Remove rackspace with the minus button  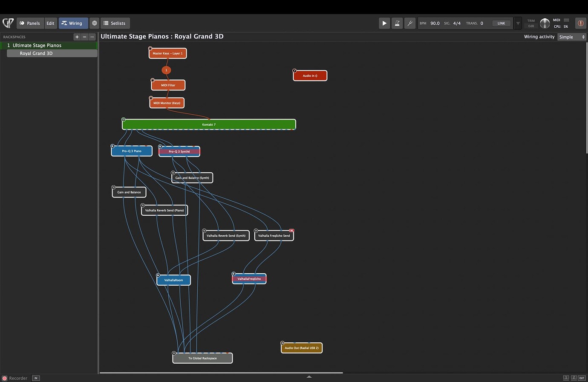point(84,37)
